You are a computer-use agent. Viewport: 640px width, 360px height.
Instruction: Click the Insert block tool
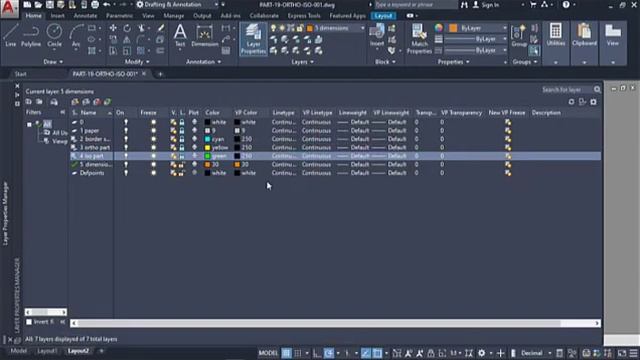tap(377, 35)
